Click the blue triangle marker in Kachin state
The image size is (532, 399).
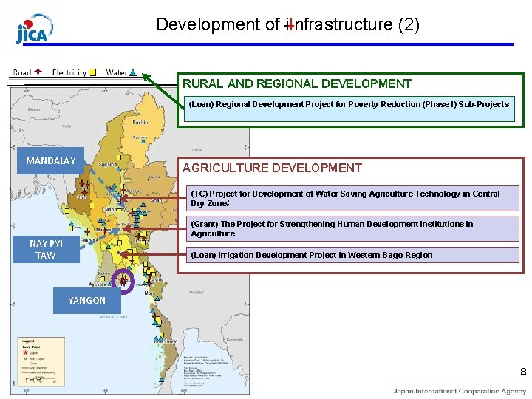tap(143, 141)
